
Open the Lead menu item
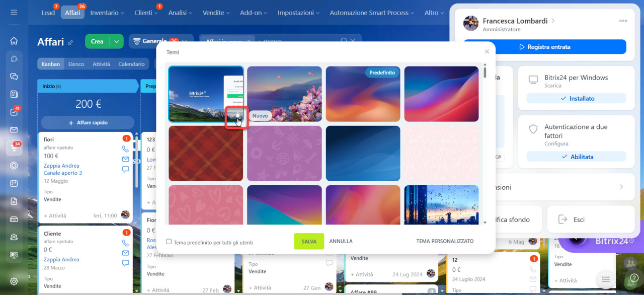(48, 13)
